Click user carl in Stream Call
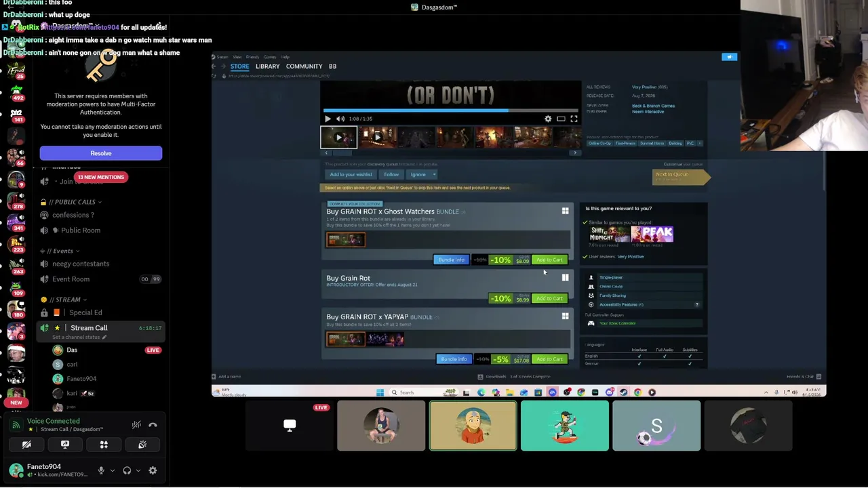Image resolution: width=868 pixels, height=488 pixels. pos(72,365)
